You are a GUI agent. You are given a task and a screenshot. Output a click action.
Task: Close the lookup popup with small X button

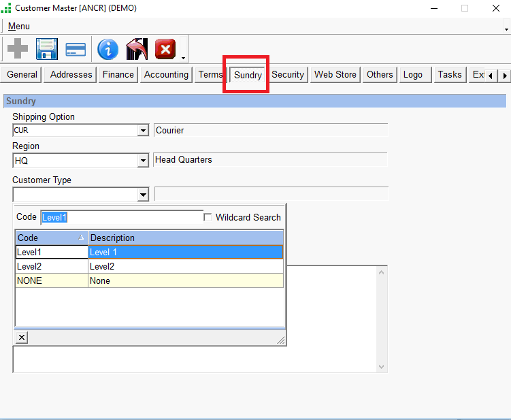click(x=21, y=338)
